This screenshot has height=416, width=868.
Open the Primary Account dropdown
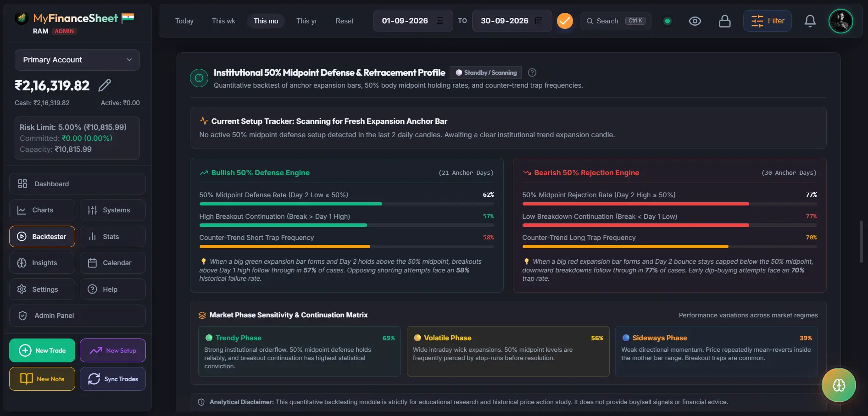(77, 60)
